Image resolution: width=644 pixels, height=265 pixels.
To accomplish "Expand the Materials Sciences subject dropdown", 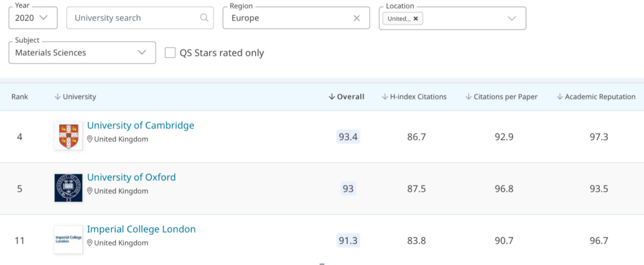I will [141, 53].
